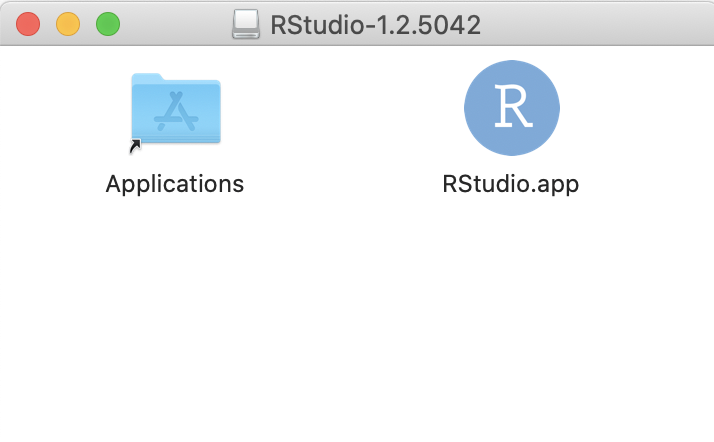The image size is (714, 442).
Task: Close the RStudio disk image window
Action: click(28, 24)
